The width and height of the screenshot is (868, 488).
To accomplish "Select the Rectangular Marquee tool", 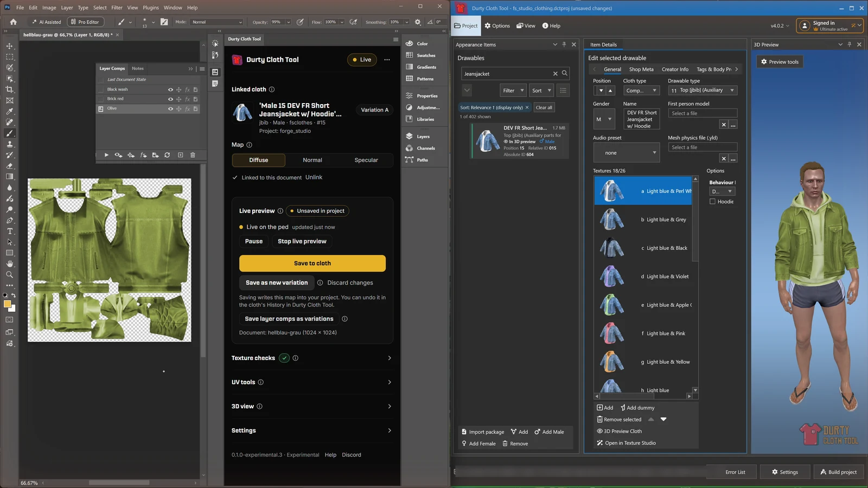I will [x=9, y=57].
